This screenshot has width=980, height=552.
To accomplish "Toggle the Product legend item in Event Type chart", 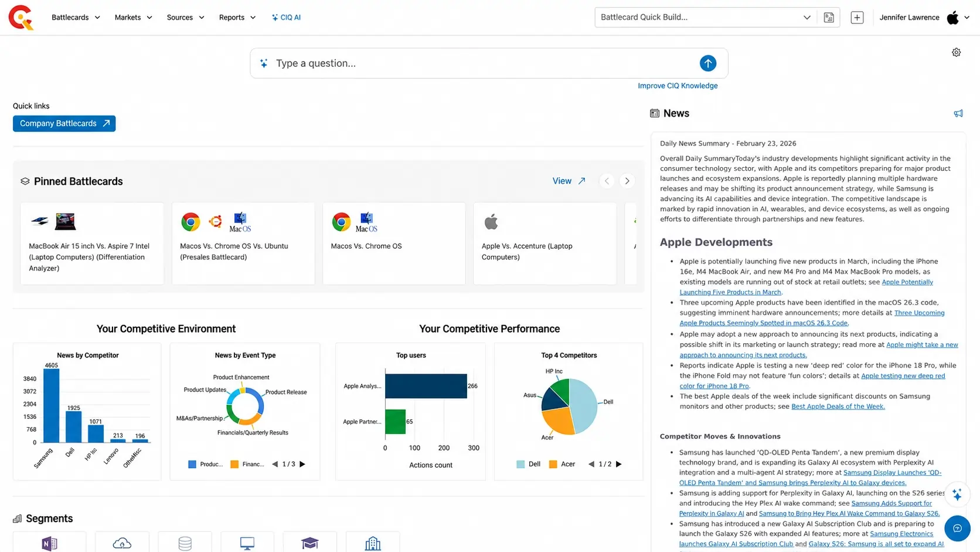I will click(x=205, y=464).
